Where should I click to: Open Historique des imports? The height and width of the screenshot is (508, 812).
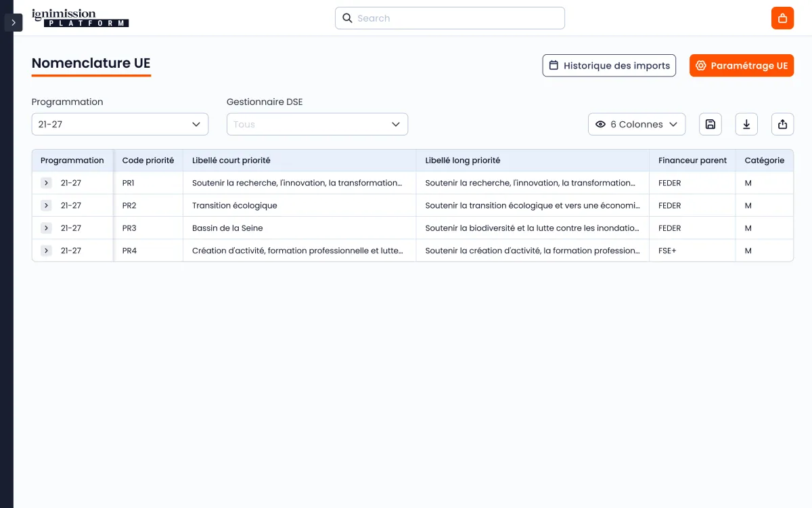[x=609, y=66]
